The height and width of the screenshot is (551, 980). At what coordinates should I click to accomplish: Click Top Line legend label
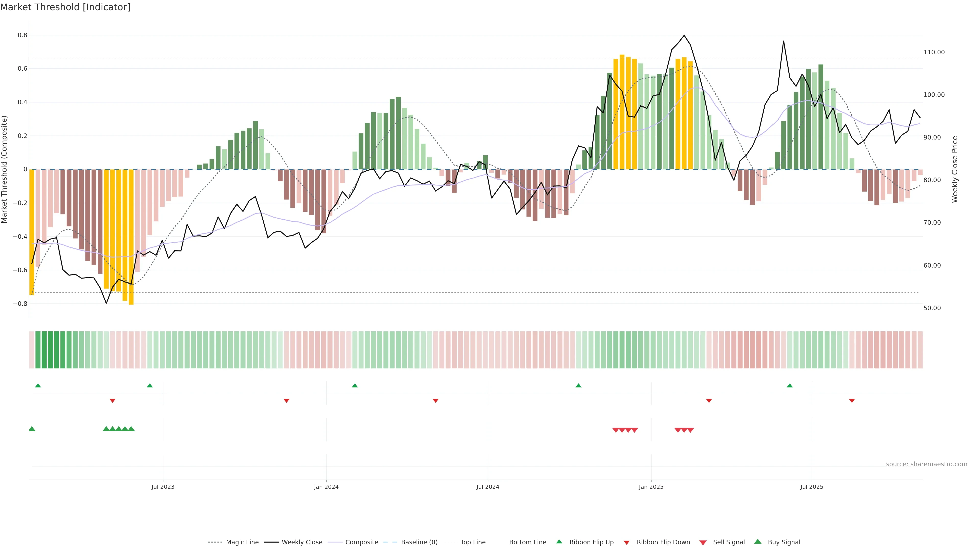tap(473, 542)
